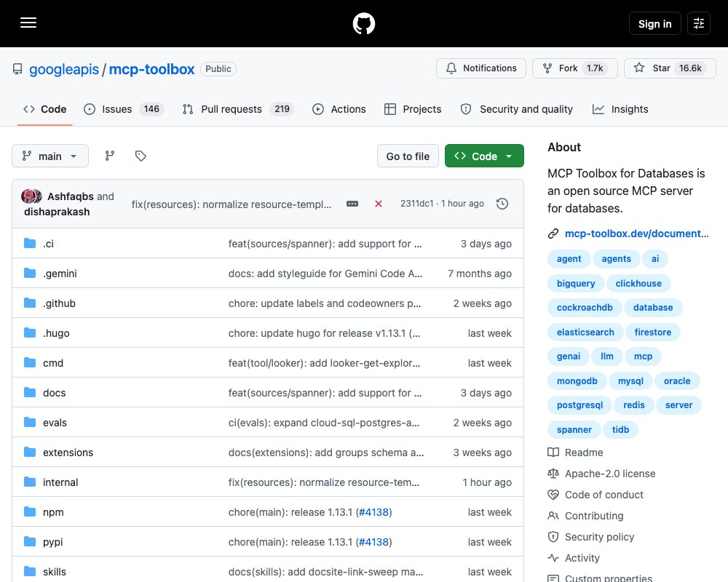
Task: Open the evals folder
Action: [55, 423]
